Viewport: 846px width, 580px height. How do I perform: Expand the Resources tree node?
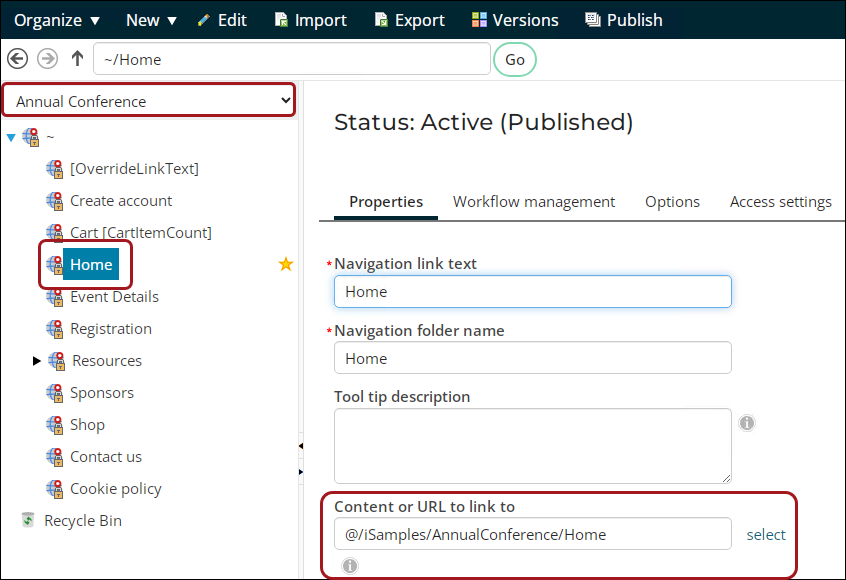point(36,360)
